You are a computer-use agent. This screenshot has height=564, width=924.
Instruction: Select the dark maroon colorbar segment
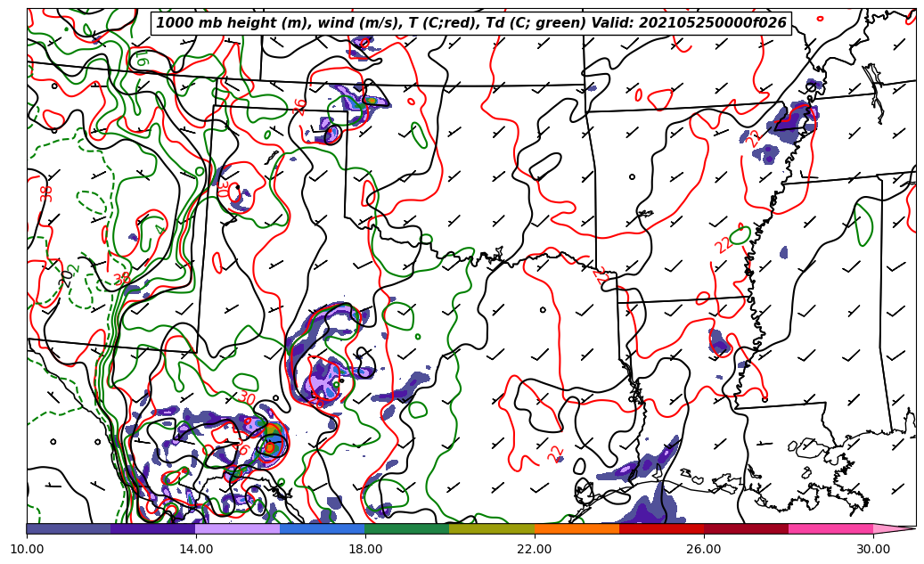coord(746,528)
